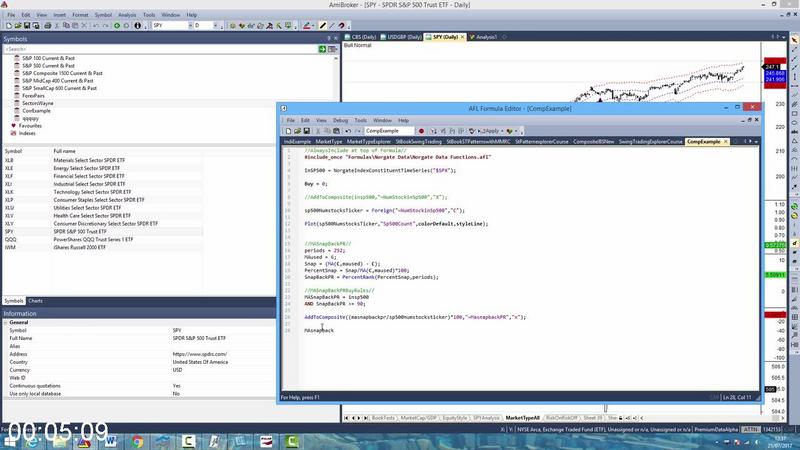The height and width of the screenshot is (450, 800).
Task: Open Format menu in AmiBroker
Action: pos(80,15)
